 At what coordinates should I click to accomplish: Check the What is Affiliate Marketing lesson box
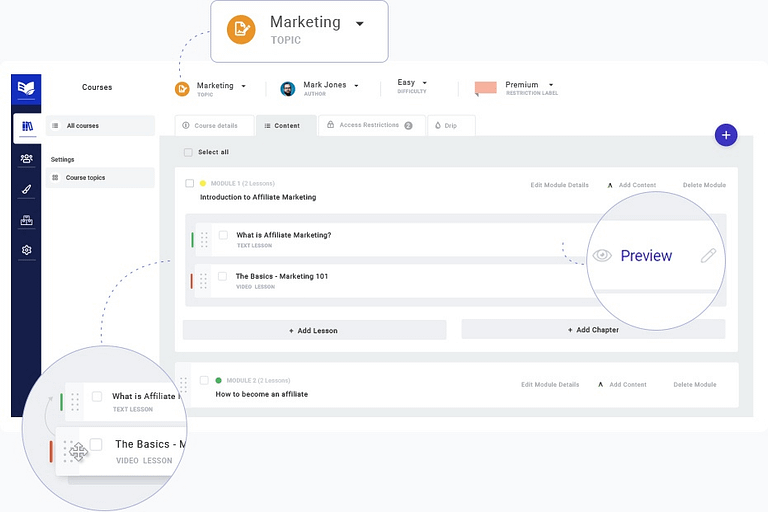tap(223, 235)
